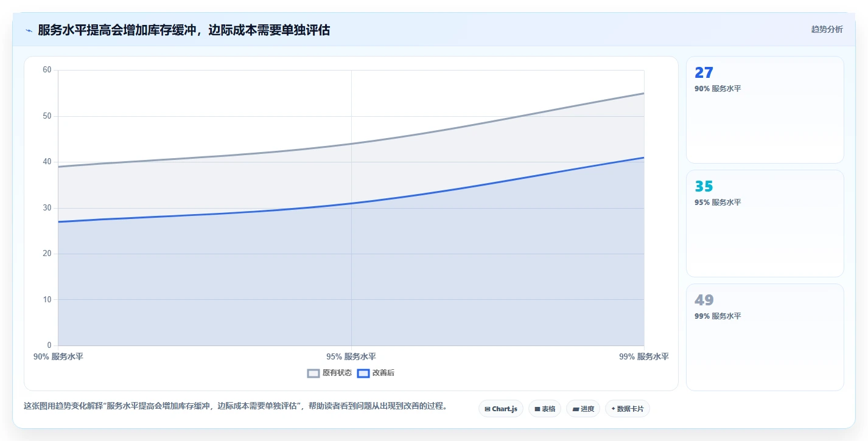
Task: Click the y-axis value 30
Action: 47,208
